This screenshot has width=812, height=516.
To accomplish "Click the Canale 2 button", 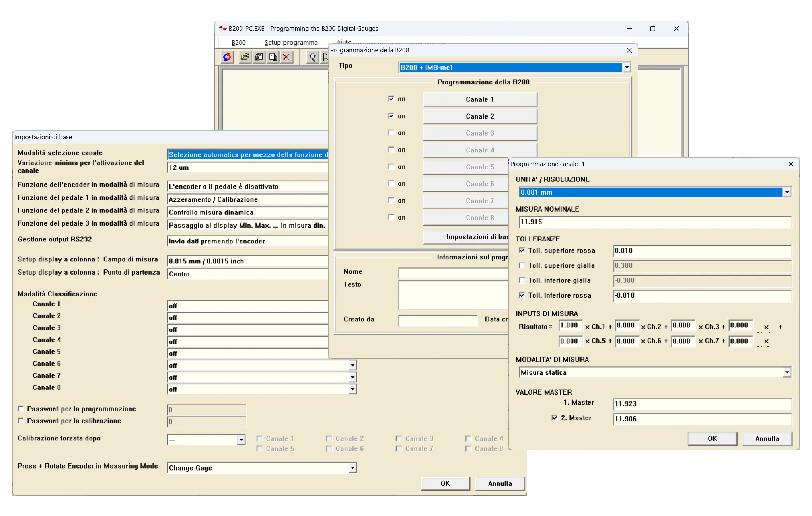I will click(x=480, y=116).
